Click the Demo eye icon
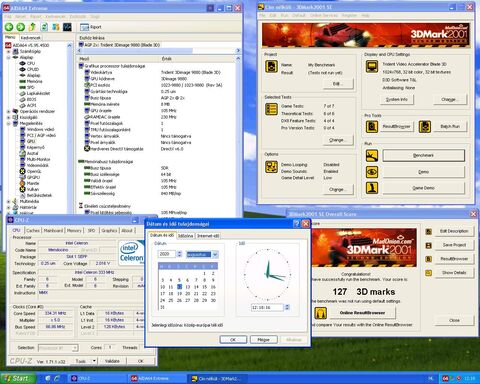480x384 pixels. pos(372,172)
